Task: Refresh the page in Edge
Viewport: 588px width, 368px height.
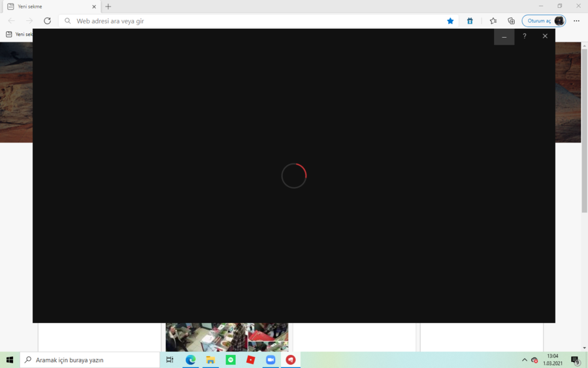Action: click(47, 21)
